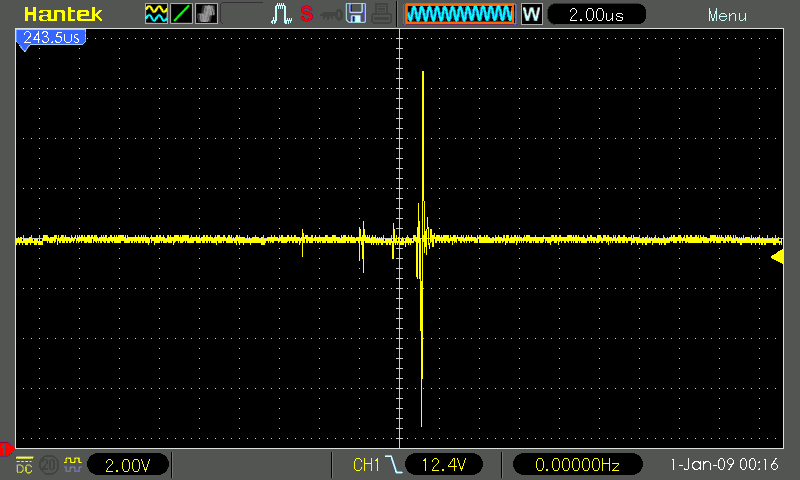800x480 pixels.
Task: Click the 1-Jan-09 00:16 date display
Action: tap(724, 465)
